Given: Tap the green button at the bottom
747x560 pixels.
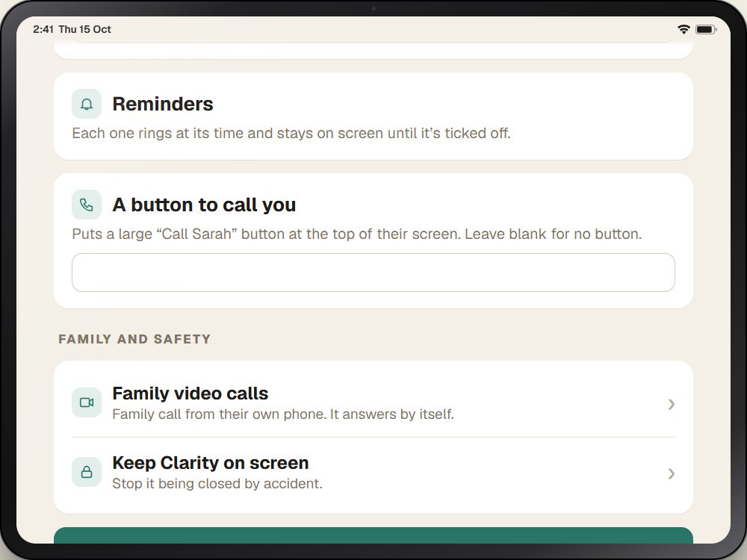Looking at the screenshot, I should pyautogui.click(x=373, y=535).
